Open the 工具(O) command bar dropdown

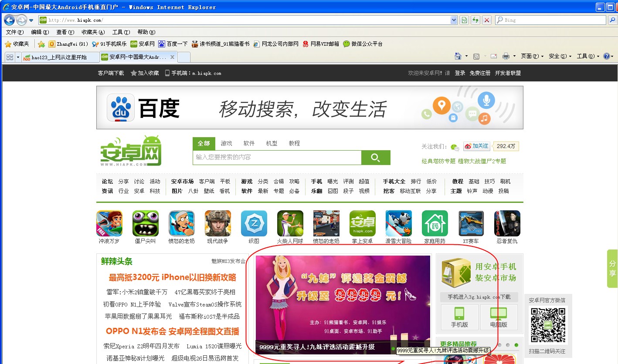(x=588, y=56)
